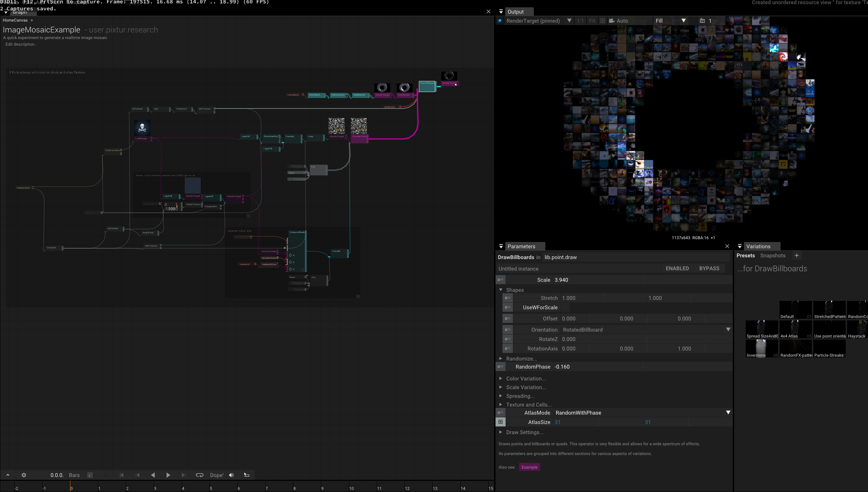Viewport: 868px width, 492px height.
Task: Click the RotateZ parameter input icon
Action: click(x=508, y=339)
